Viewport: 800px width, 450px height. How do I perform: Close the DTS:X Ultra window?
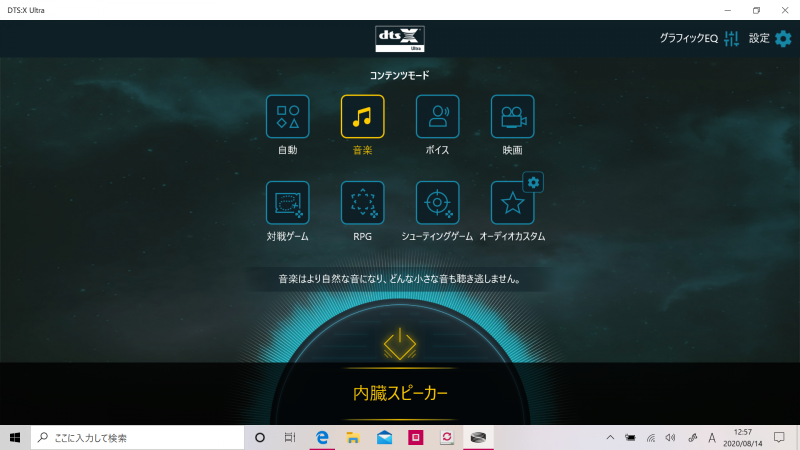pos(785,10)
